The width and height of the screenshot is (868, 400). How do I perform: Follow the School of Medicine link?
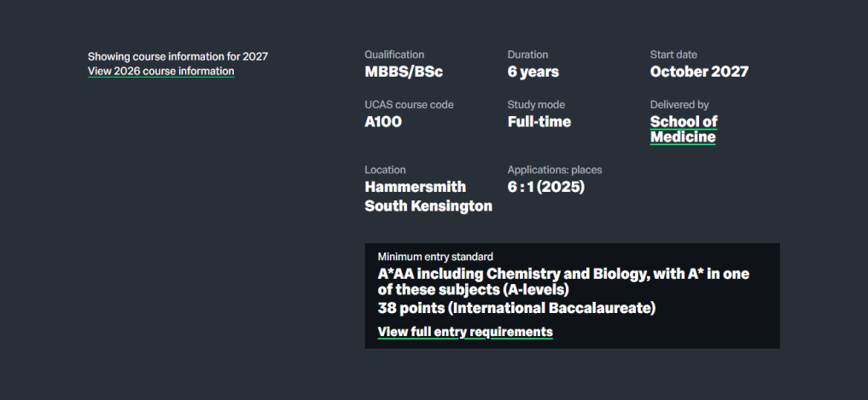[683, 129]
